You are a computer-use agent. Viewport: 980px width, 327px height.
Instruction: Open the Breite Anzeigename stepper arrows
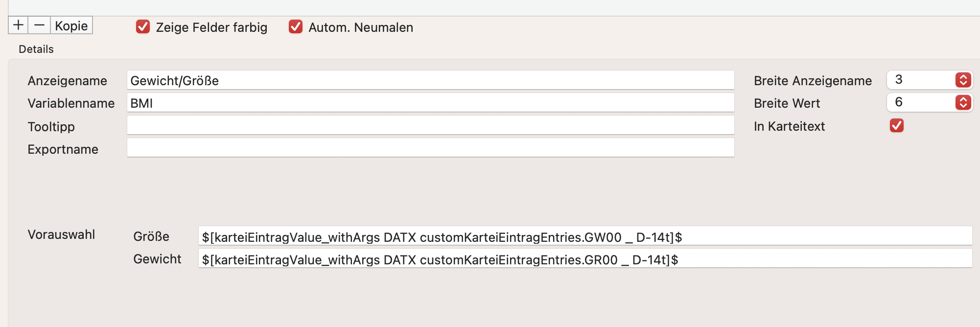[x=963, y=80]
